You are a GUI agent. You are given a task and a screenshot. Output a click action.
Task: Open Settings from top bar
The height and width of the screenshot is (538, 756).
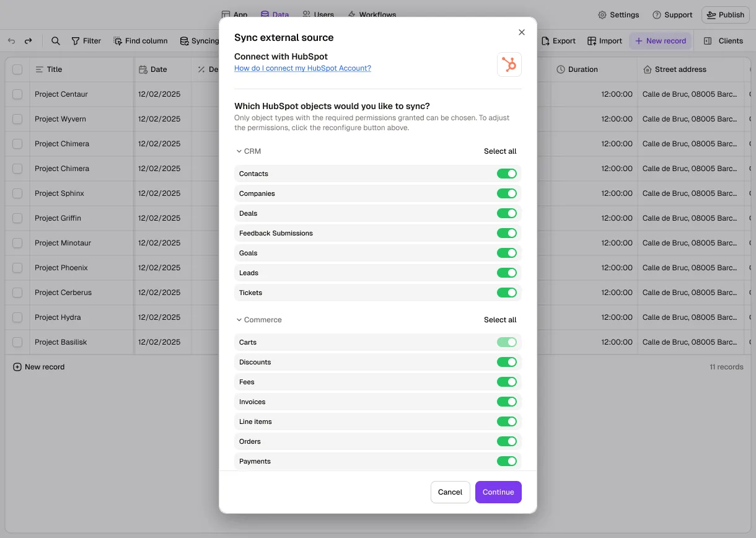click(618, 15)
